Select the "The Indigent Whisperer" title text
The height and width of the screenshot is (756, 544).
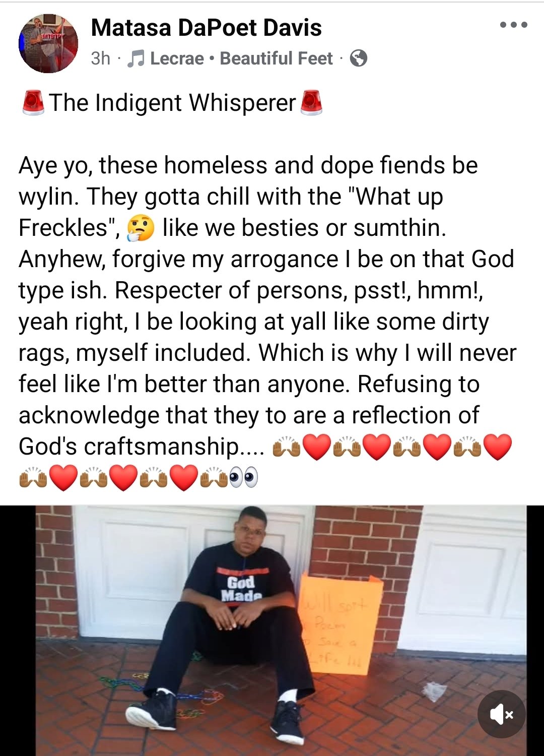coord(172,103)
